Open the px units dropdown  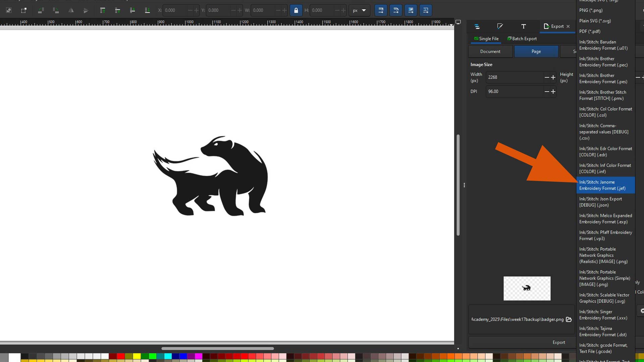click(x=359, y=10)
